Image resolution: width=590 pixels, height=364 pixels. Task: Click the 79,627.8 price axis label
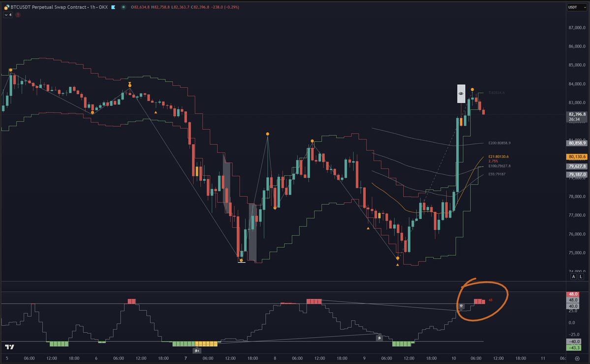coord(577,166)
